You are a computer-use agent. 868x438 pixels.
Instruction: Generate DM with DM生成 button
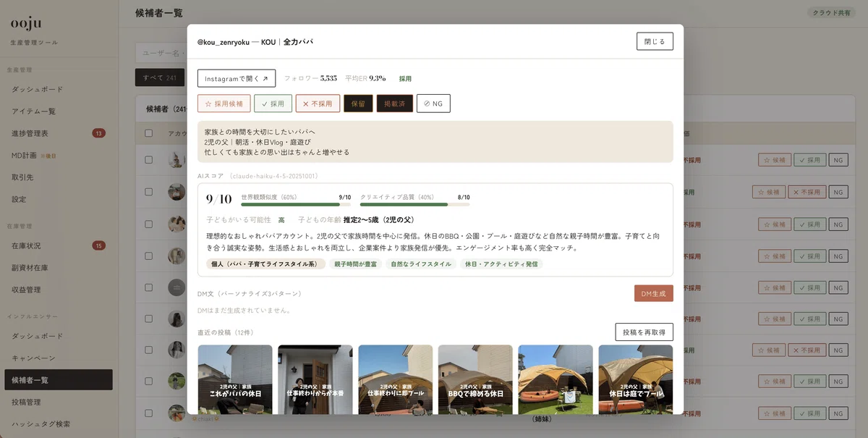click(x=654, y=293)
